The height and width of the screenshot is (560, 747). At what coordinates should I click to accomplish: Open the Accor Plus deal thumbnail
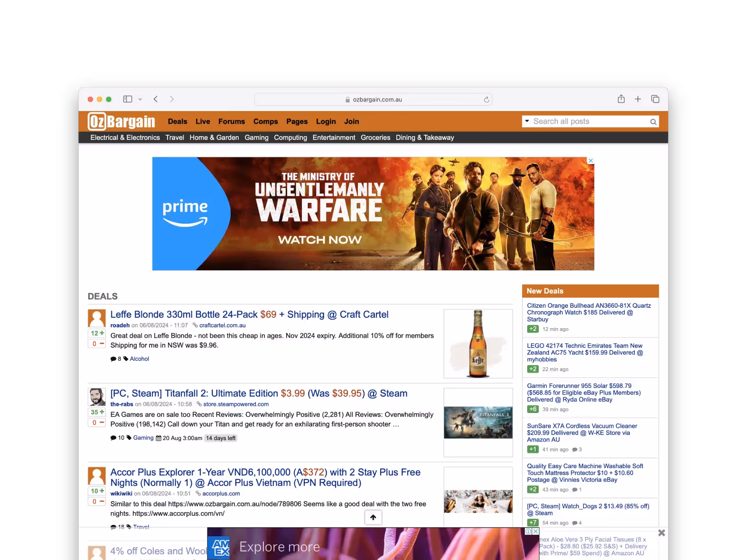click(478, 497)
